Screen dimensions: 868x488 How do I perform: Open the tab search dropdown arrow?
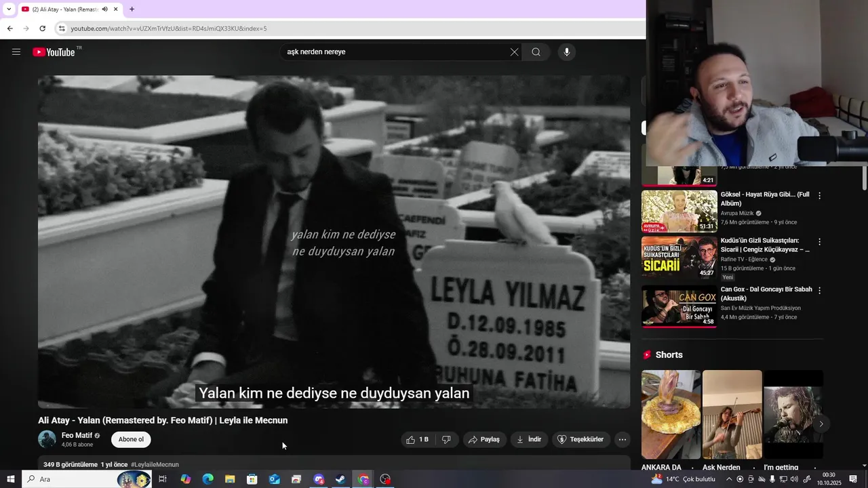click(x=9, y=9)
